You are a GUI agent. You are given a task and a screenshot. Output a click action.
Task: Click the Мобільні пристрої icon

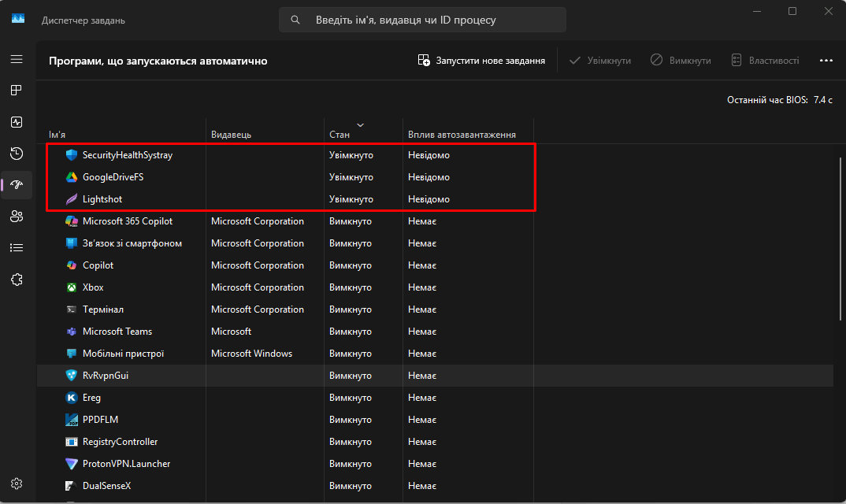tap(71, 354)
